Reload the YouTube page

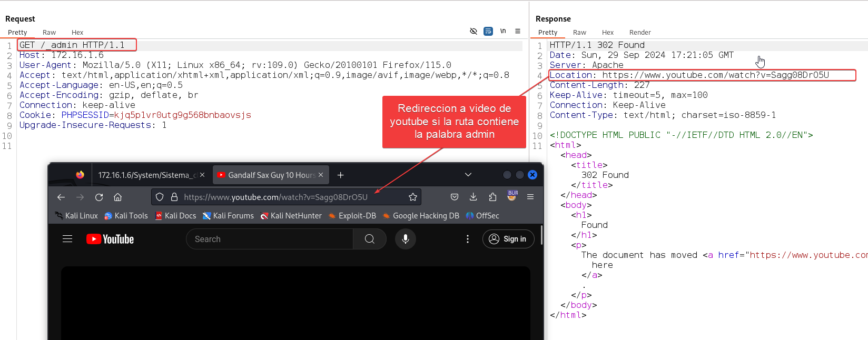pyautogui.click(x=99, y=197)
